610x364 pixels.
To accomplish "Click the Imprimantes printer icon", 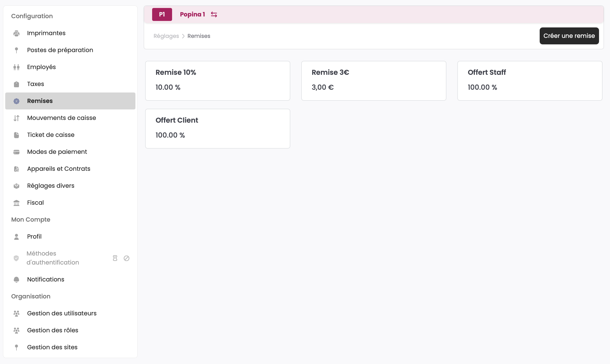I will tap(16, 33).
